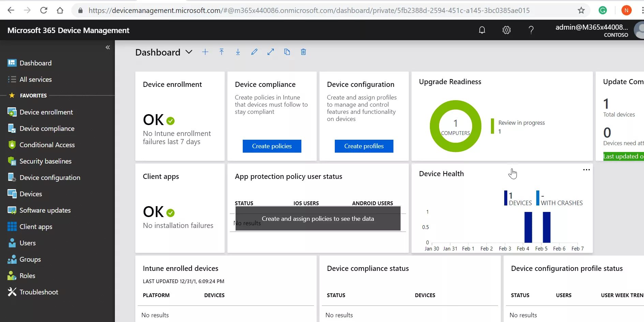Click the Security baselines icon
The image size is (644, 322).
pos(12,161)
